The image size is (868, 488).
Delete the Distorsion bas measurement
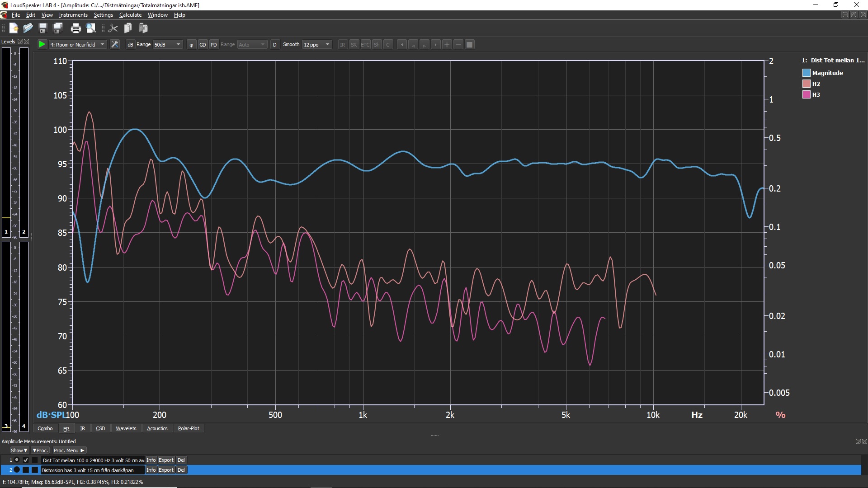pyautogui.click(x=181, y=470)
